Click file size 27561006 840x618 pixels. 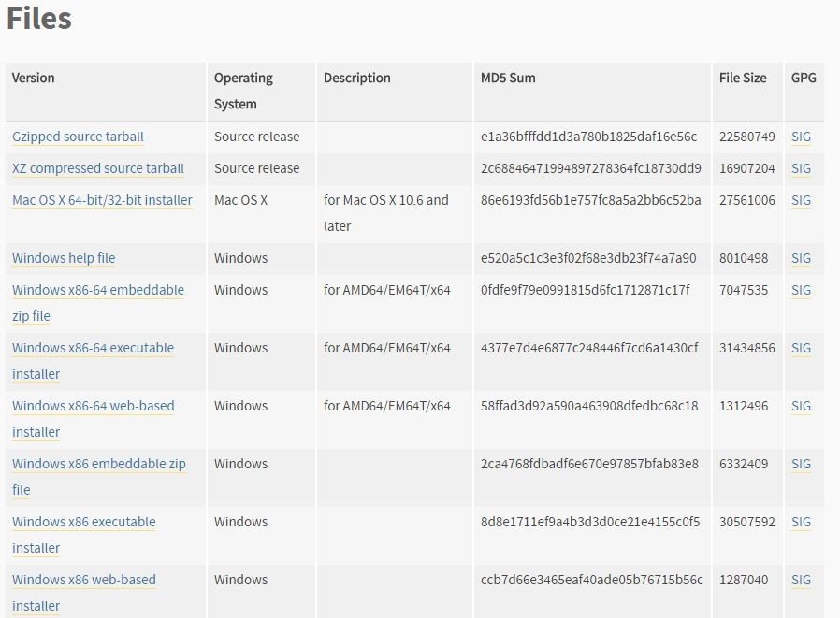[746, 200]
